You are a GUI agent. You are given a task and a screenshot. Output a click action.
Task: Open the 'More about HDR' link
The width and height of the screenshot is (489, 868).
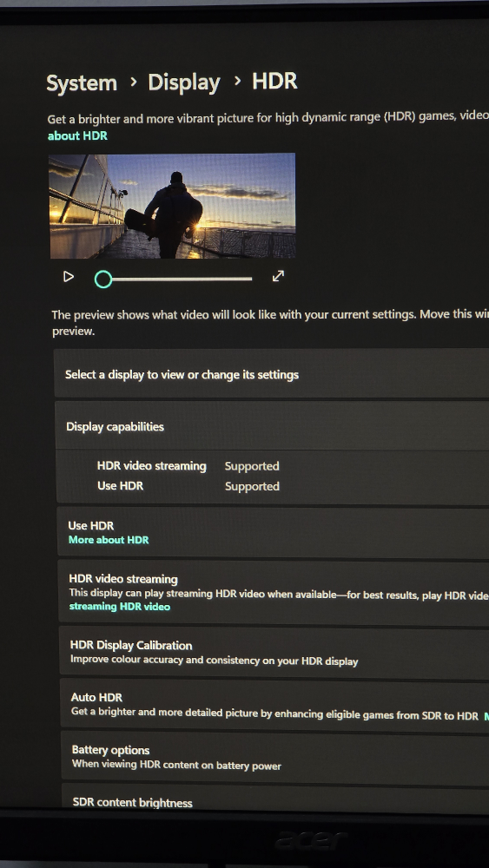point(109,540)
